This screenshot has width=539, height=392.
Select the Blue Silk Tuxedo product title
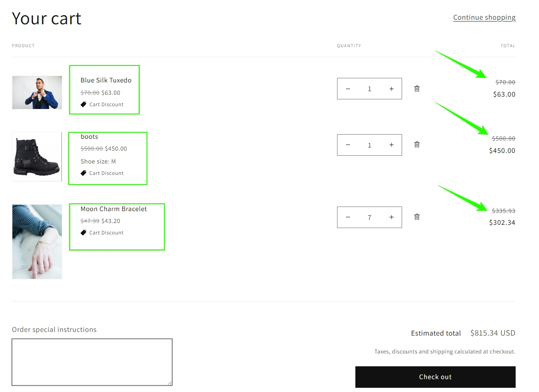(x=105, y=80)
